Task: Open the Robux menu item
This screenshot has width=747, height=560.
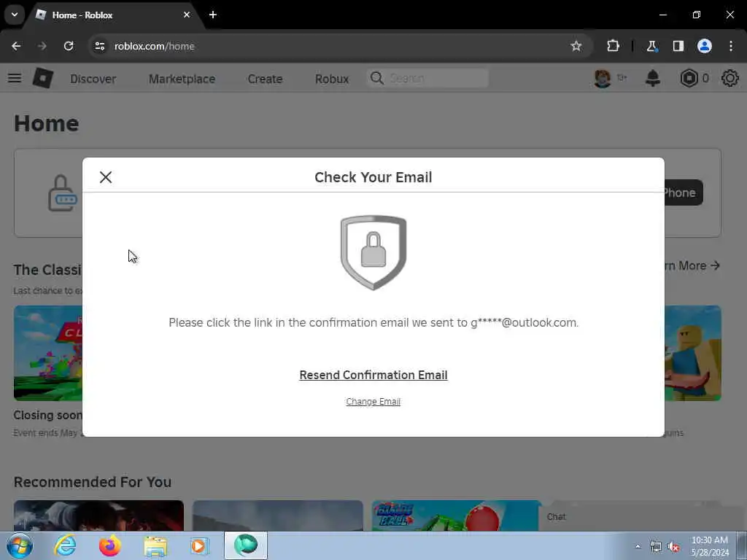Action: [x=332, y=79]
